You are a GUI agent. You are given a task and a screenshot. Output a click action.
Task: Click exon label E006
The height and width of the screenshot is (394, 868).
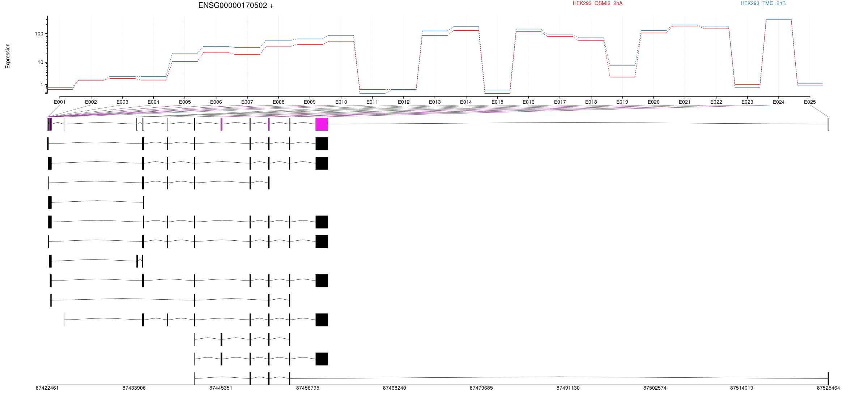point(216,102)
